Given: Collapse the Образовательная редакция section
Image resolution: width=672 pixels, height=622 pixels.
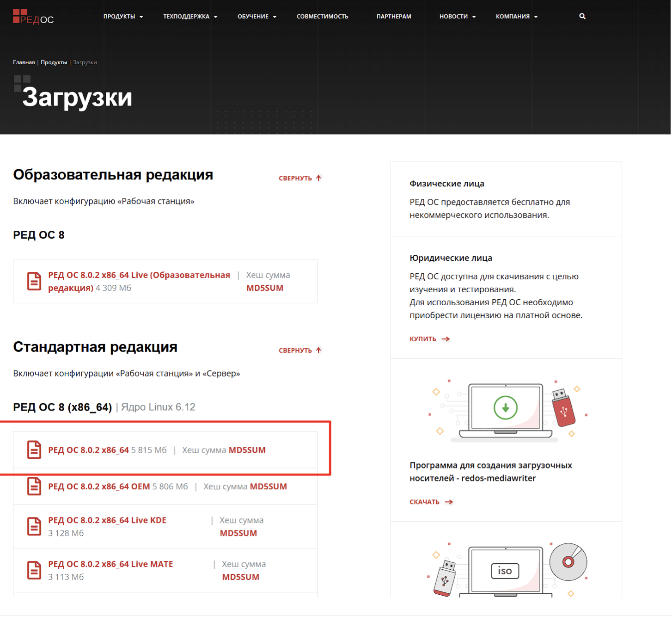Looking at the screenshot, I should pyautogui.click(x=300, y=178).
